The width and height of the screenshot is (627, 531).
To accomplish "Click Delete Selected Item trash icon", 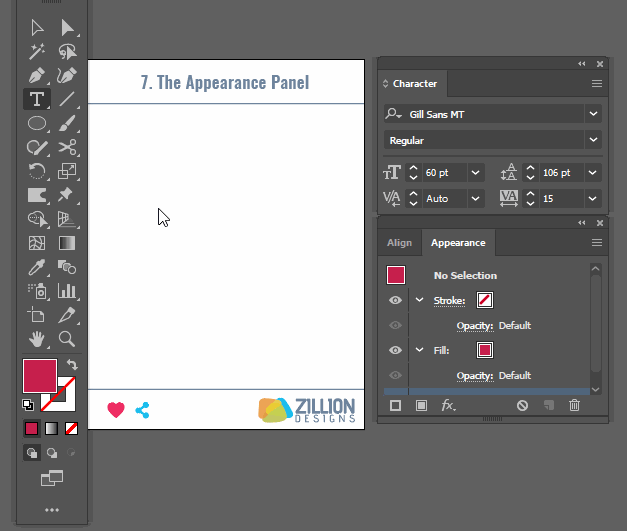I will pos(574,405).
